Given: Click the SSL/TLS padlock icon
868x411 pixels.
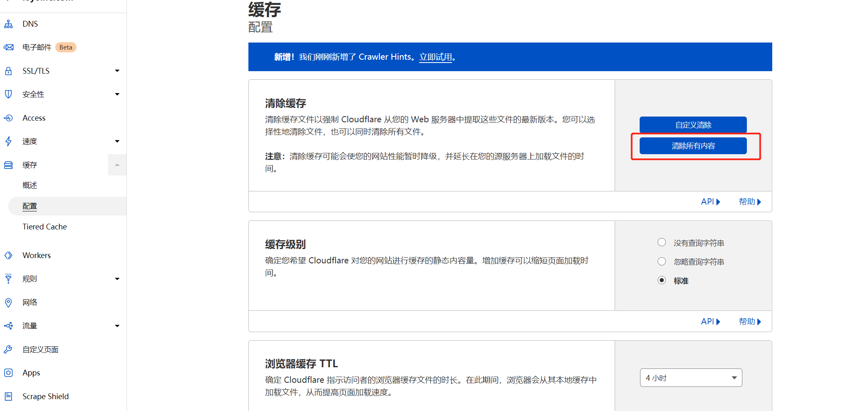Looking at the screenshot, I should pyautogui.click(x=8, y=71).
